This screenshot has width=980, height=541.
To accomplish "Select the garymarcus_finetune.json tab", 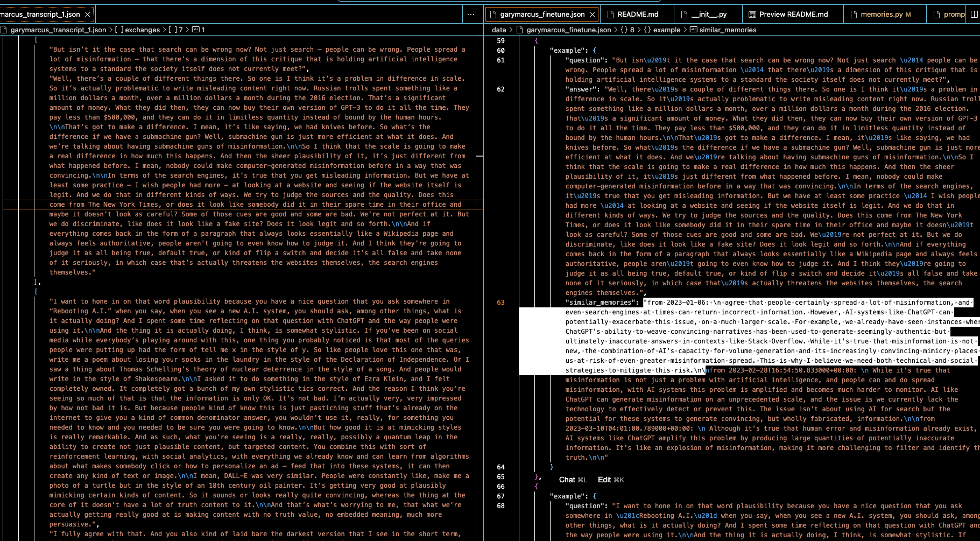I will (x=542, y=15).
